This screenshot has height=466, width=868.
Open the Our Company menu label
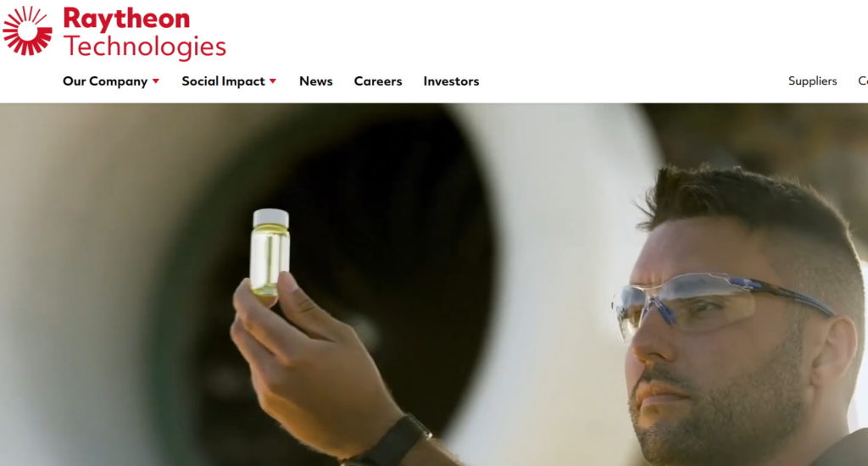(x=105, y=81)
